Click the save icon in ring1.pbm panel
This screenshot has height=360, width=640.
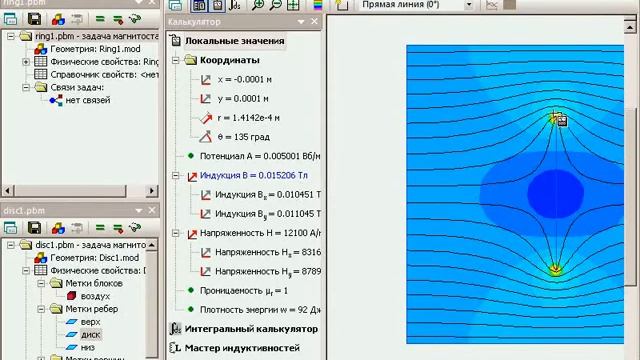pos(34,19)
